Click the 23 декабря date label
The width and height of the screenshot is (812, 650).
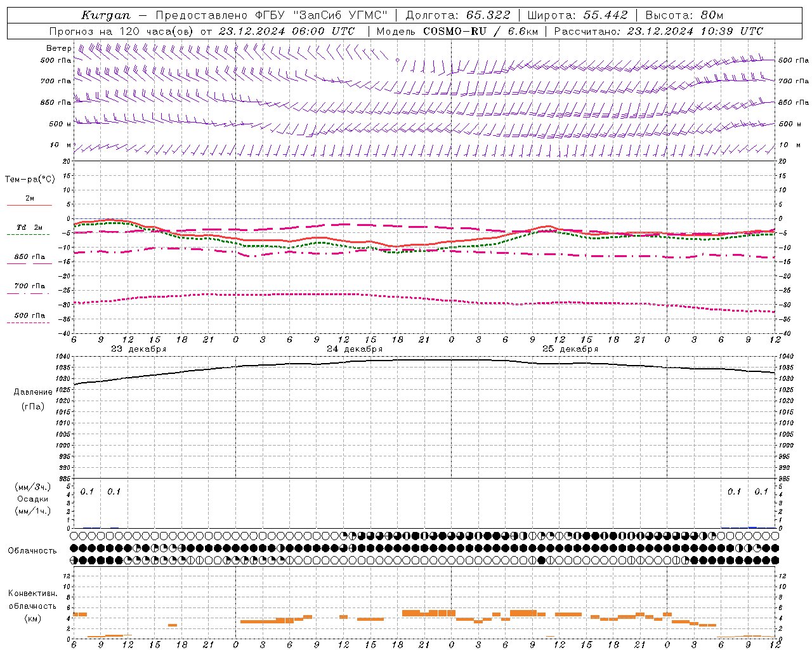point(139,349)
